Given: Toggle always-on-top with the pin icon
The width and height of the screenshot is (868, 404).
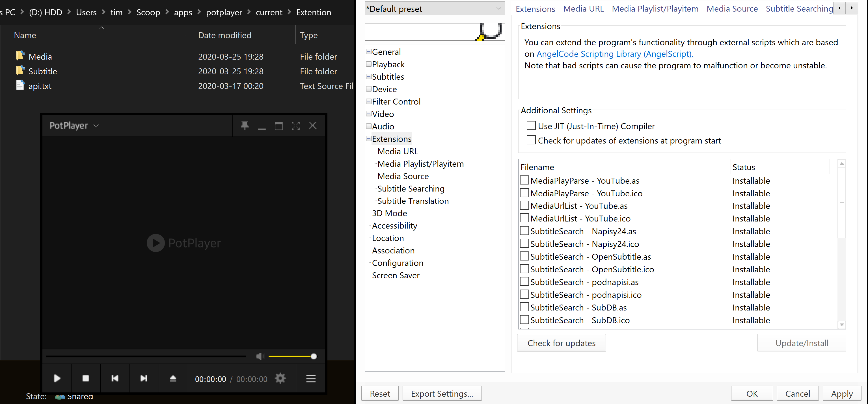Looking at the screenshot, I should coord(245,125).
